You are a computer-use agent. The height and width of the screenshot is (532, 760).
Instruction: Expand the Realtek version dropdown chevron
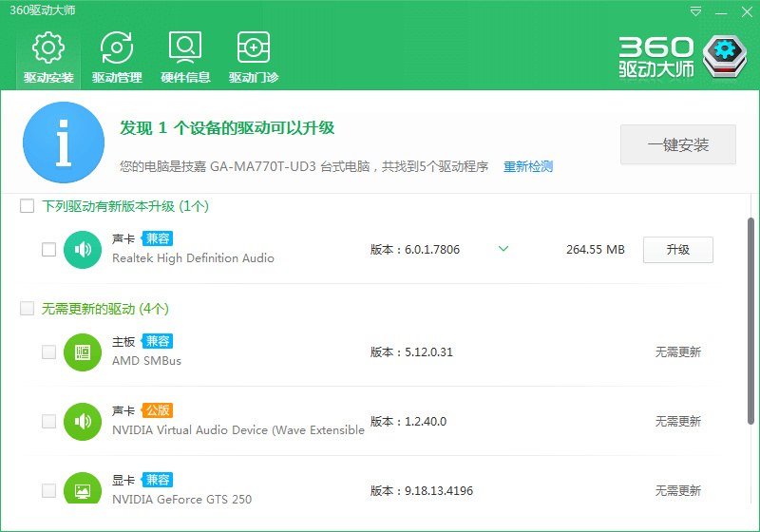click(503, 249)
